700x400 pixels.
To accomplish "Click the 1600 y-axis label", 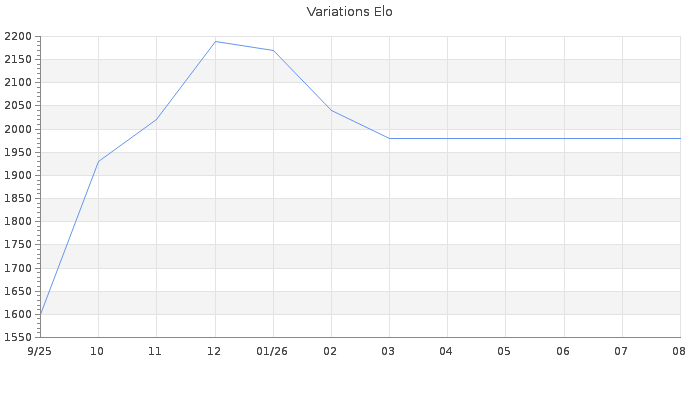I will pos(18,314).
